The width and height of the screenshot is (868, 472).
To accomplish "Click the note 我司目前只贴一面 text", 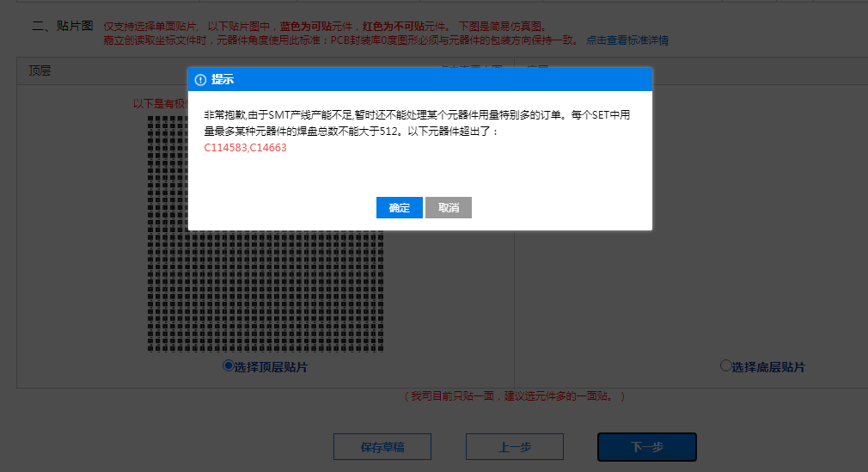I will point(514,396).
